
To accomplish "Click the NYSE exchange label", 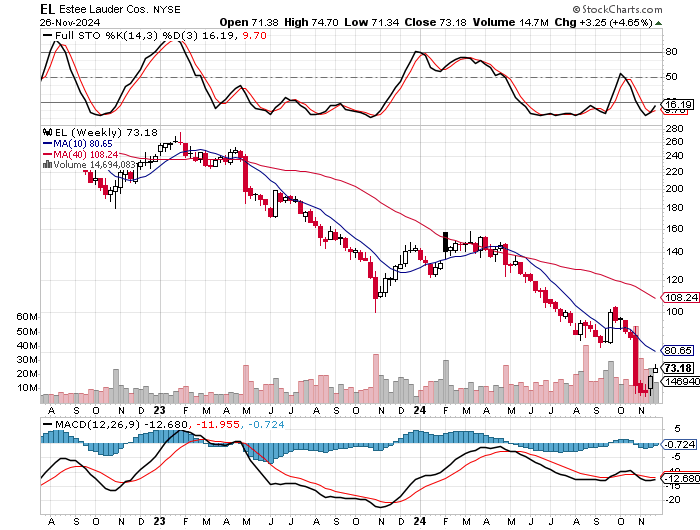I will tap(167, 10).
